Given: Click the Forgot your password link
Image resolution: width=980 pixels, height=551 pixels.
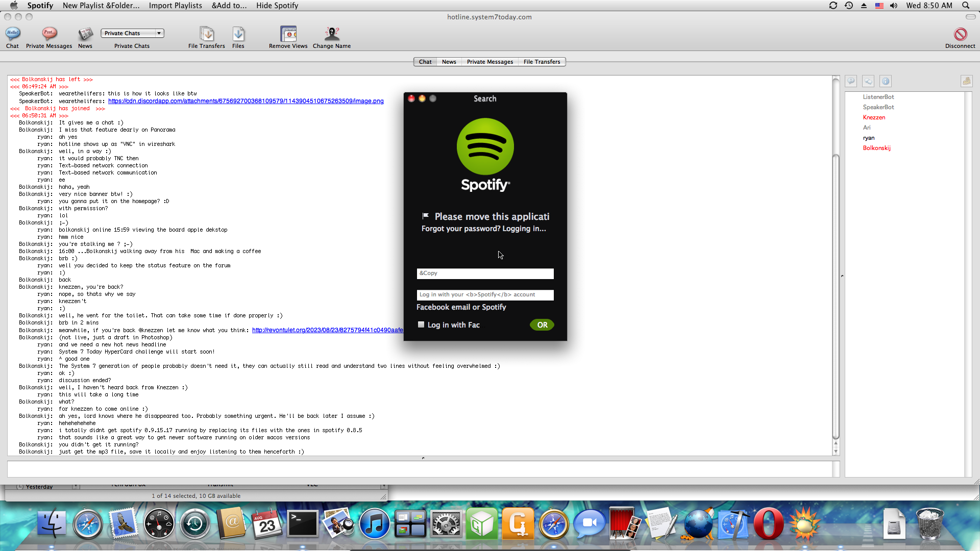Looking at the screenshot, I should pos(460,229).
